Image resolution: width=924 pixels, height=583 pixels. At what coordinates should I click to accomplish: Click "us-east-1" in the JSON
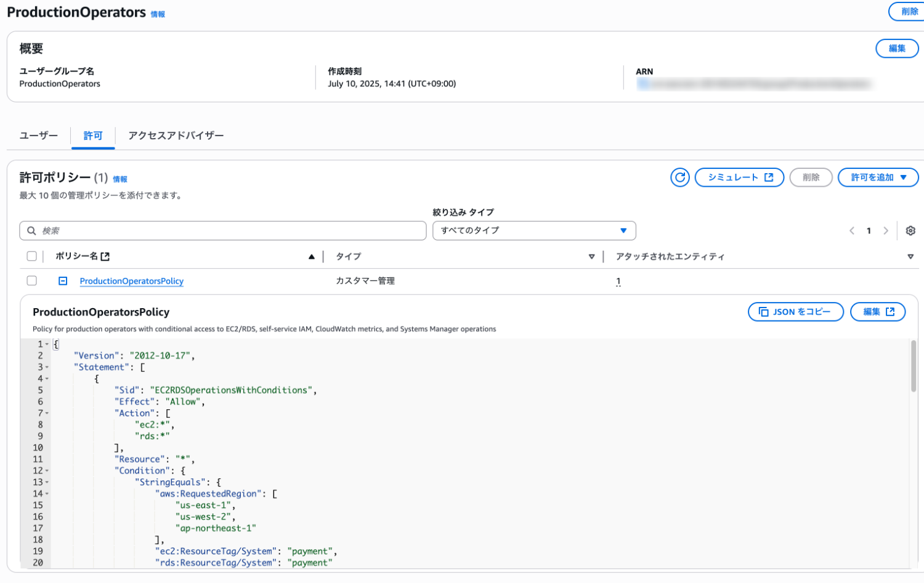[x=203, y=505]
